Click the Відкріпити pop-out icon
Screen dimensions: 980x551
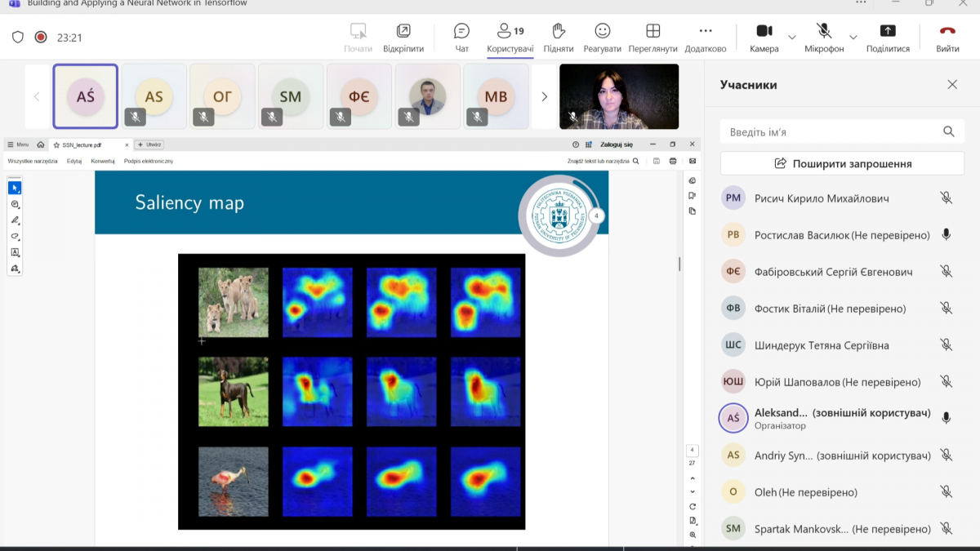pyautogui.click(x=403, y=37)
